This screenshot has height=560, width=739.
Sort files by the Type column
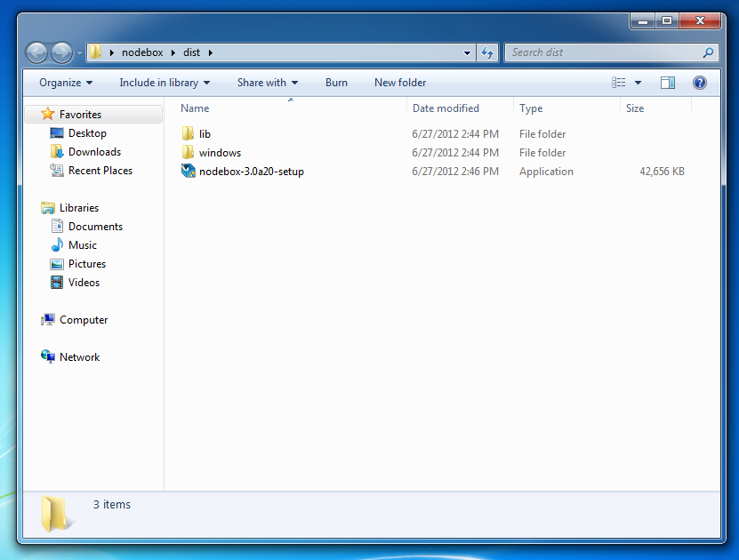point(531,108)
